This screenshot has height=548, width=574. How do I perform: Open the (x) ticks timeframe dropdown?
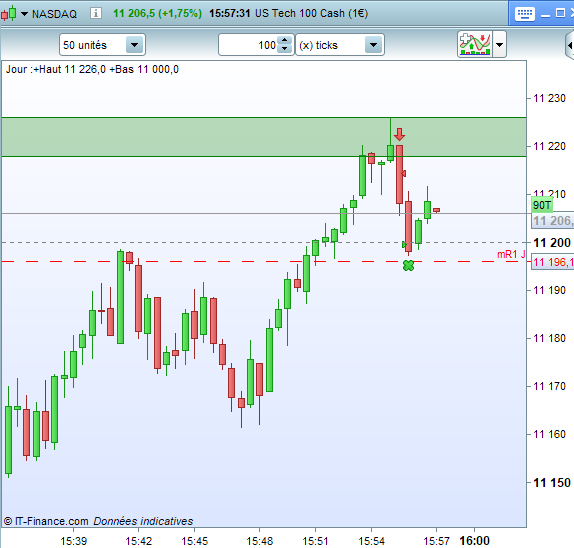tap(340, 45)
